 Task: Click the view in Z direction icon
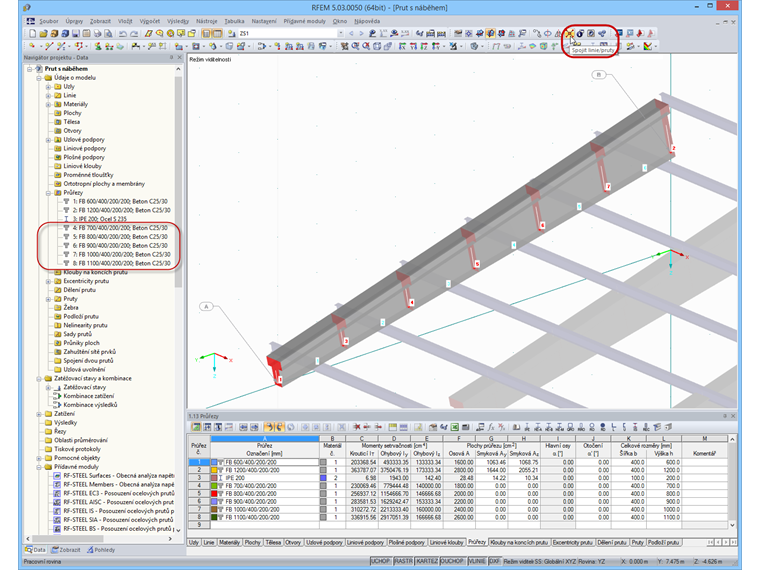(x=424, y=46)
